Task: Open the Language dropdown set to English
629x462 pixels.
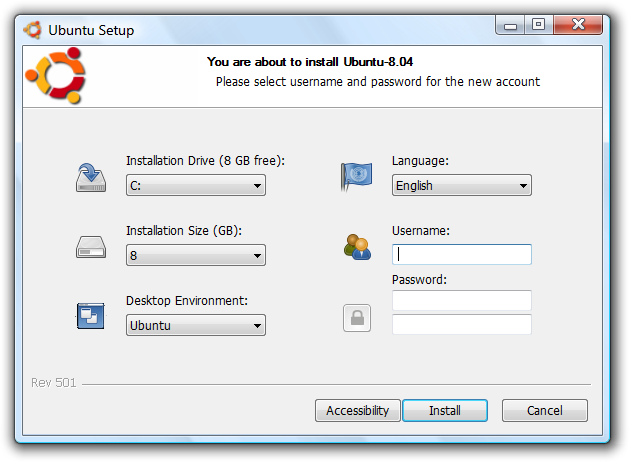Action: click(x=461, y=185)
